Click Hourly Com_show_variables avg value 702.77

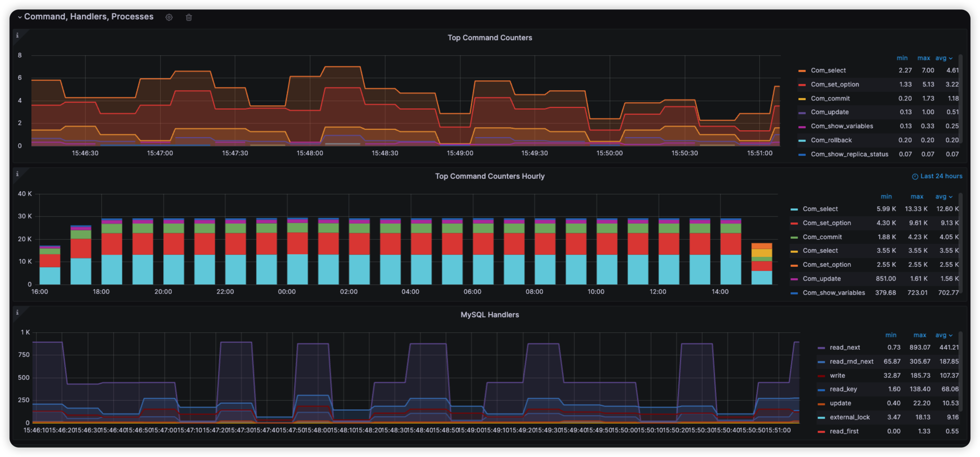[948, 293]
